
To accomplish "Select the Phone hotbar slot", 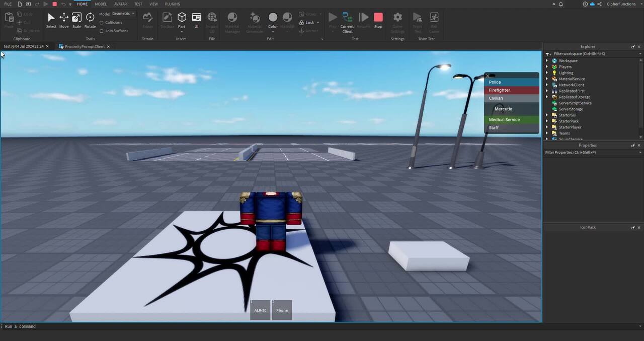I will pos(282,310).
